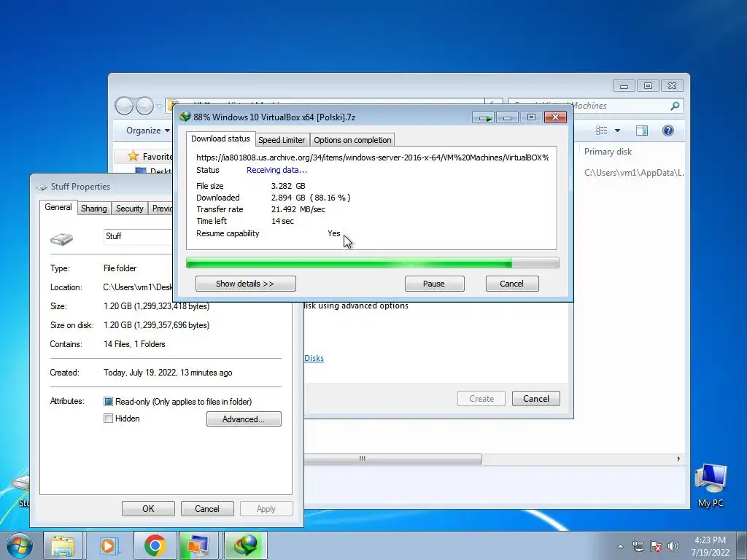This screenshot has width=747, height=560.
Task: Click the Primary disk column header
Action: point(608,152)
